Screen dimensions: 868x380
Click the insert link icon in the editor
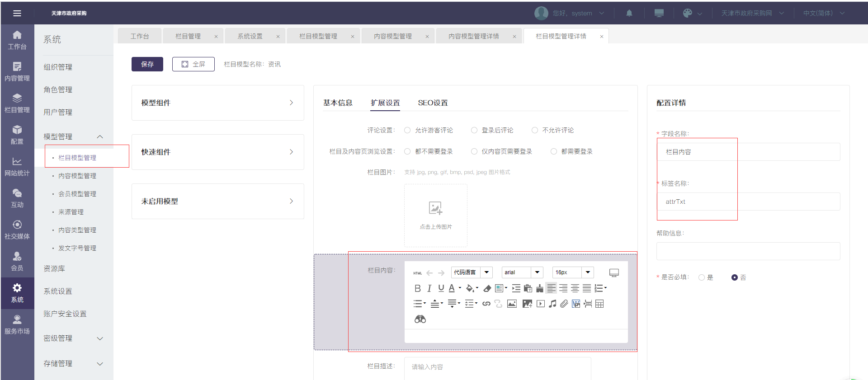coord(486,304)
